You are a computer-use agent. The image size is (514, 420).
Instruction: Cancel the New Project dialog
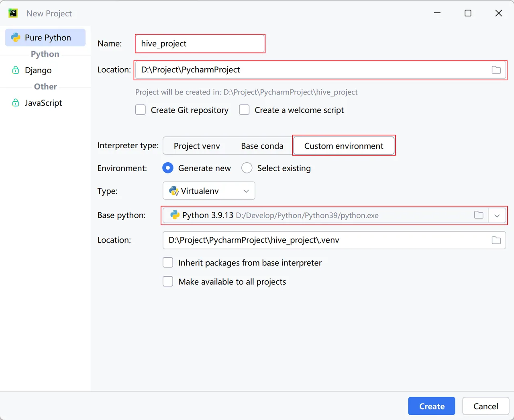[x=485, y=406]
